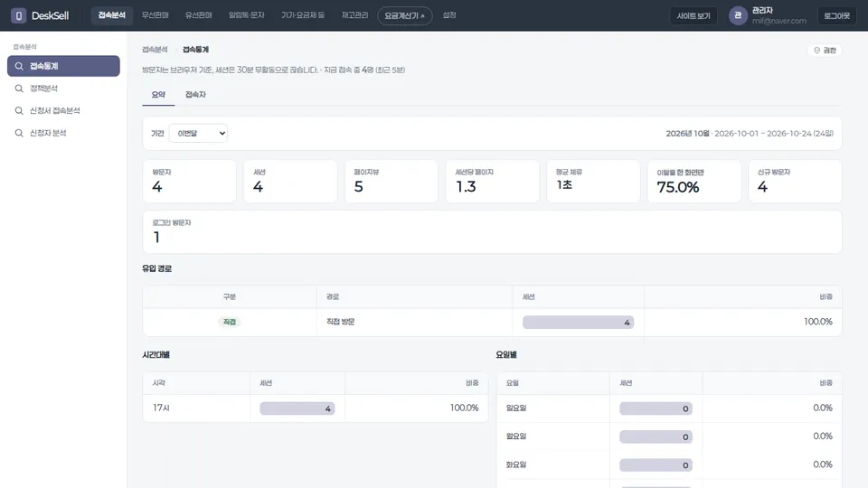Click the 월요일 row label
868x488 pixels.
click(x=516, y=436)
